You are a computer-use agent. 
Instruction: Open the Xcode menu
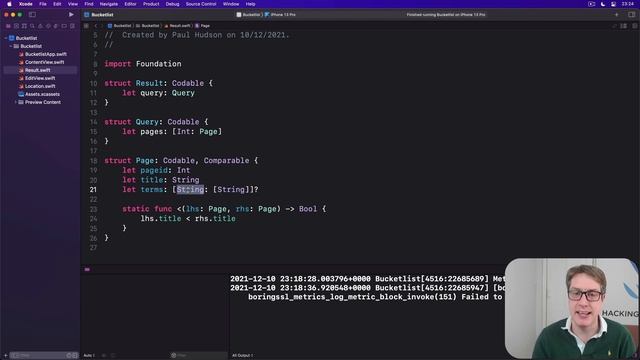[x=26, y=4]
